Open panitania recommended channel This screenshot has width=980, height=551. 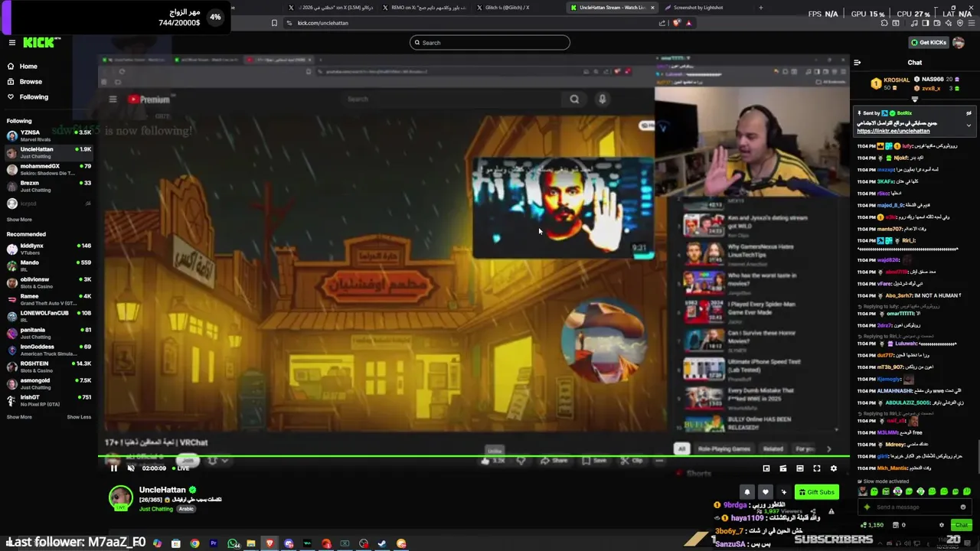click(47, 333)
